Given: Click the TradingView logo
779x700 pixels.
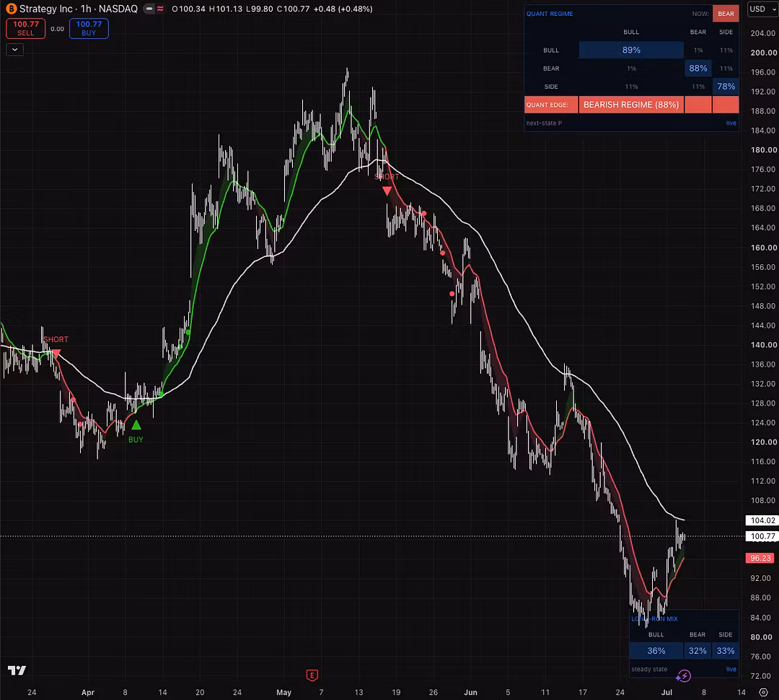Looking at the screenshot, I should (x=17, y=670).
